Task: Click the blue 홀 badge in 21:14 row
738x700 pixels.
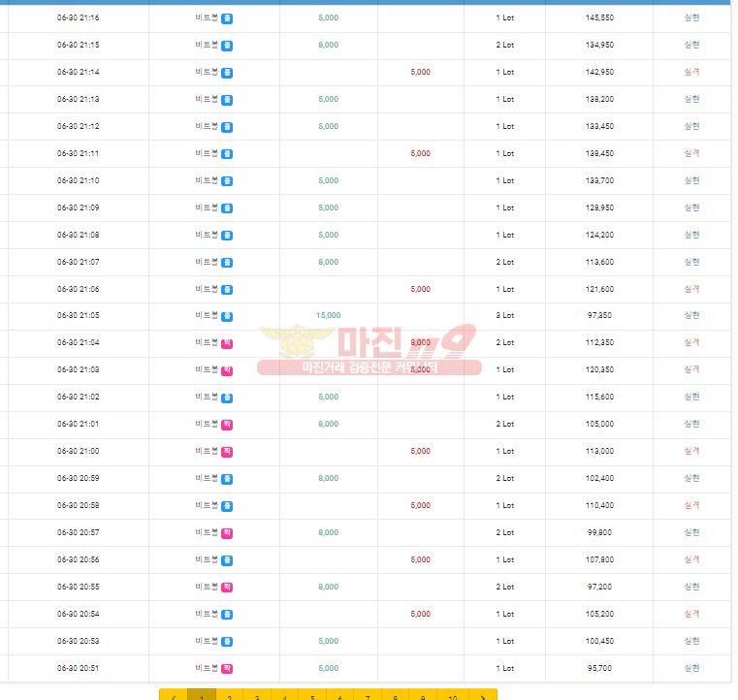Action: pos(227,73)
